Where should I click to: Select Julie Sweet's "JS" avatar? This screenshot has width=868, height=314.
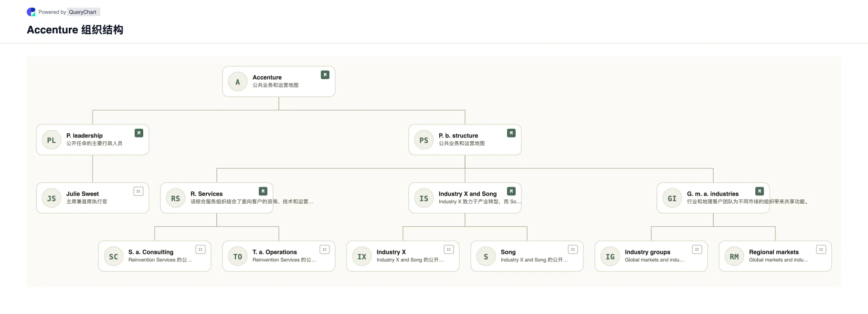(x=52, y=199)
